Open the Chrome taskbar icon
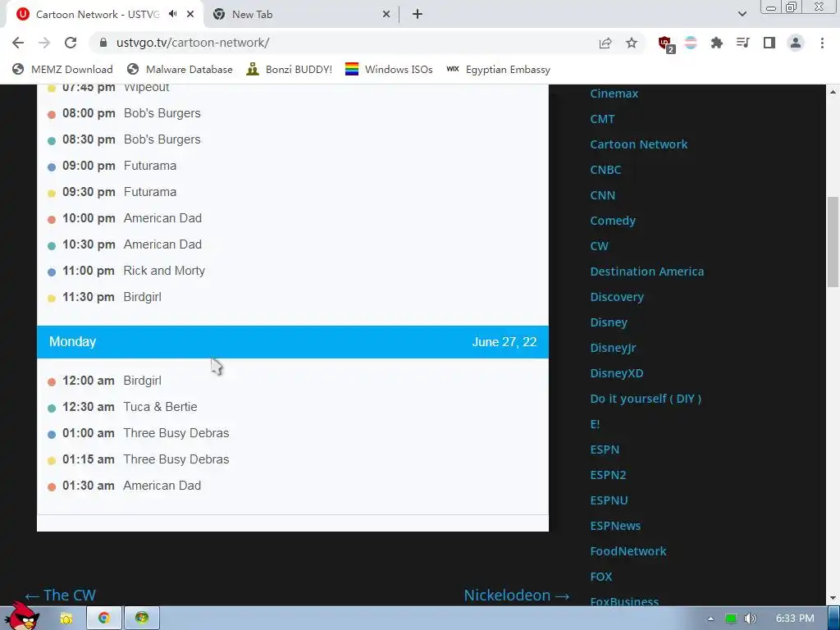The height and width of the screenshot is (630, 840). [x=104, y=618]
